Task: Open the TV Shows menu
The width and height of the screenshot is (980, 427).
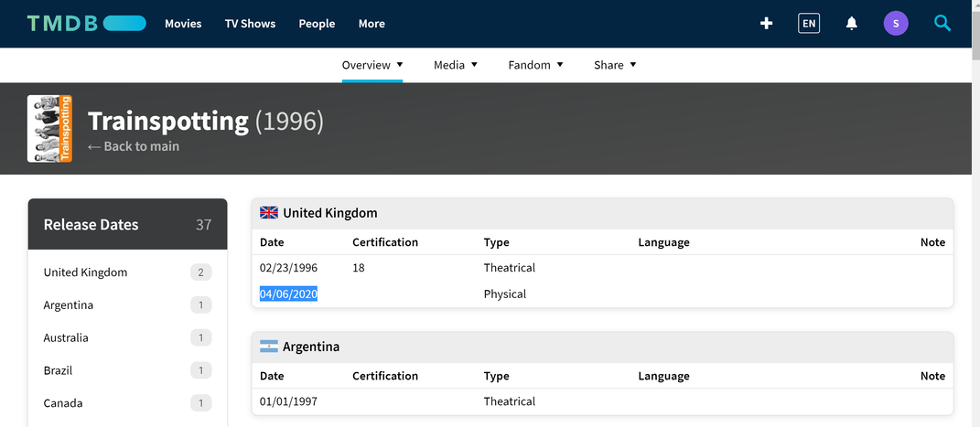Action: pyautogui.click(x=250, y=24)
